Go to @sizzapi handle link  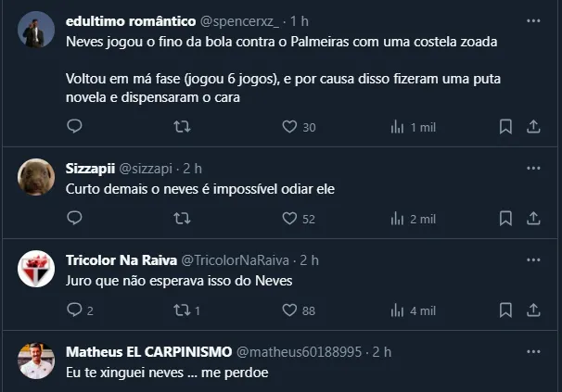coord(147,168)
